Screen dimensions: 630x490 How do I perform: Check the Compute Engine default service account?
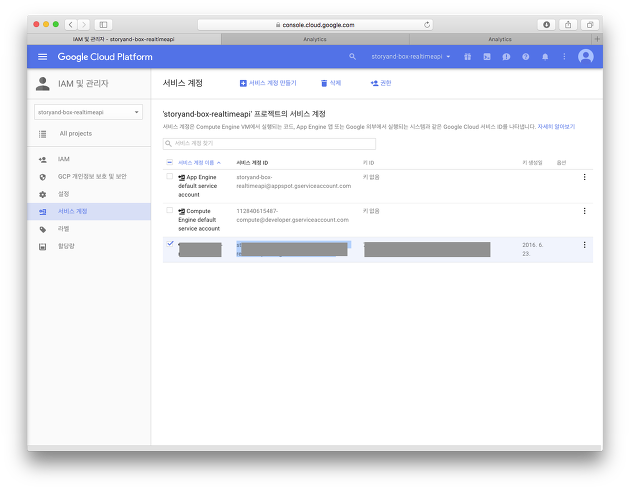coord(170,210)
